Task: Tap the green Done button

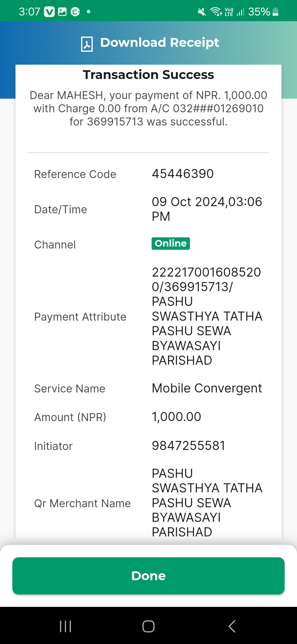Action: point(148,576)
